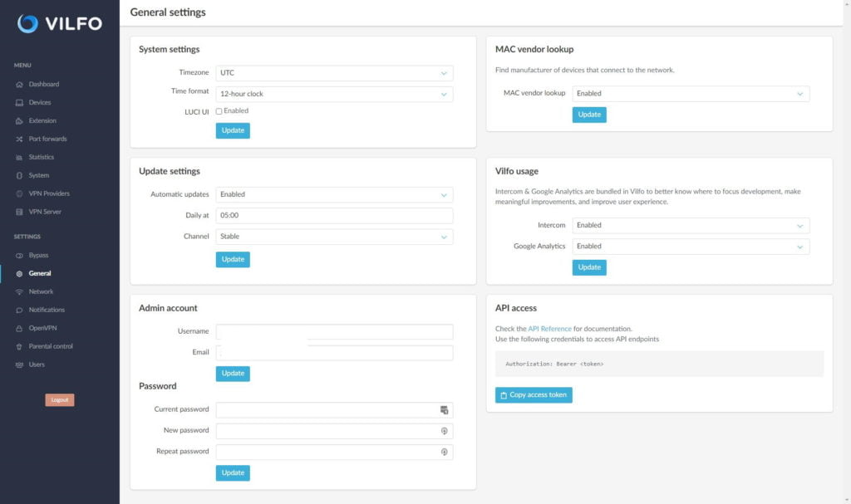Click the VPN Providers shield icon
The image size is (851, 504).
point(20,194)
